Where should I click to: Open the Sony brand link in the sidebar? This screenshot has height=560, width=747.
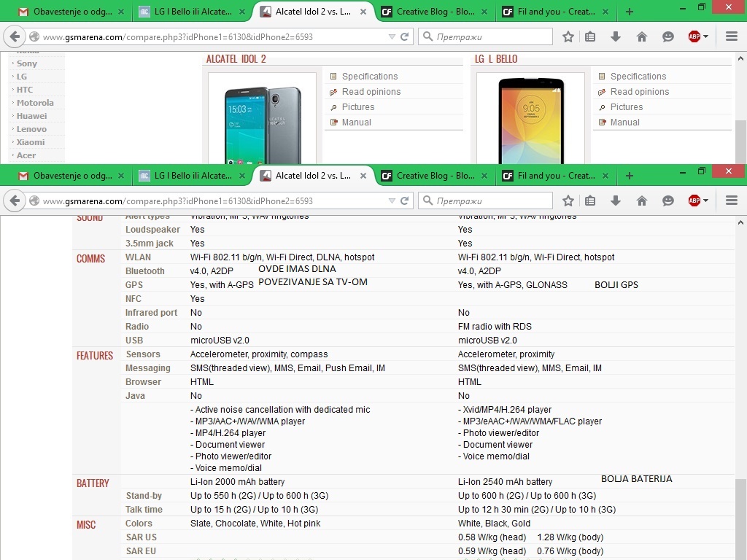tap(27, 63)
